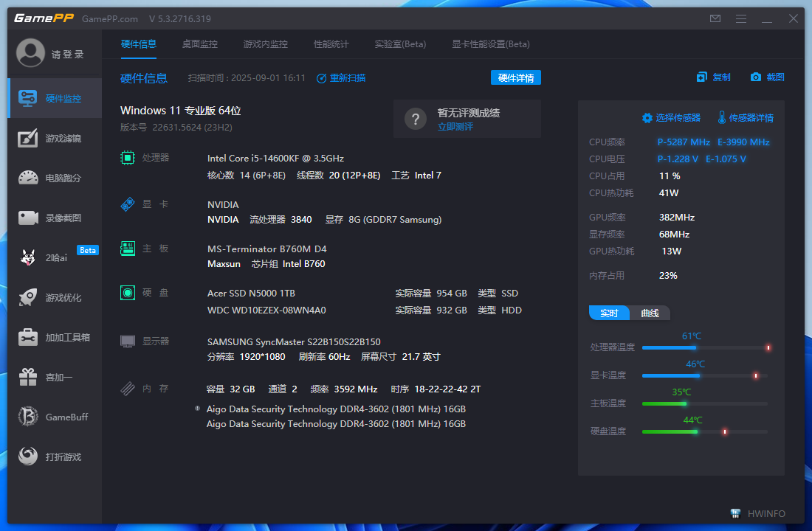
Task: Click the Windows 11 专业版 64位 heading
Action: tap(180, 111)
